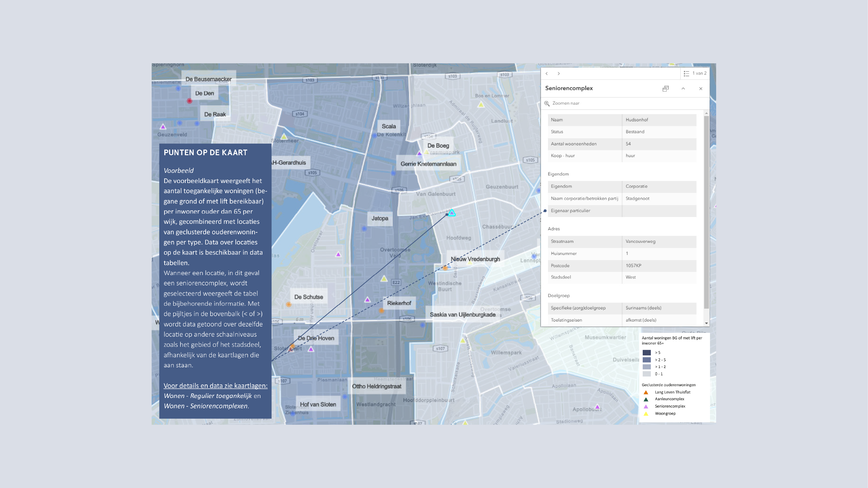Select blue dot marker at Jatopa
The height and width of the screenshot is (488, 868).
point(364,229)
